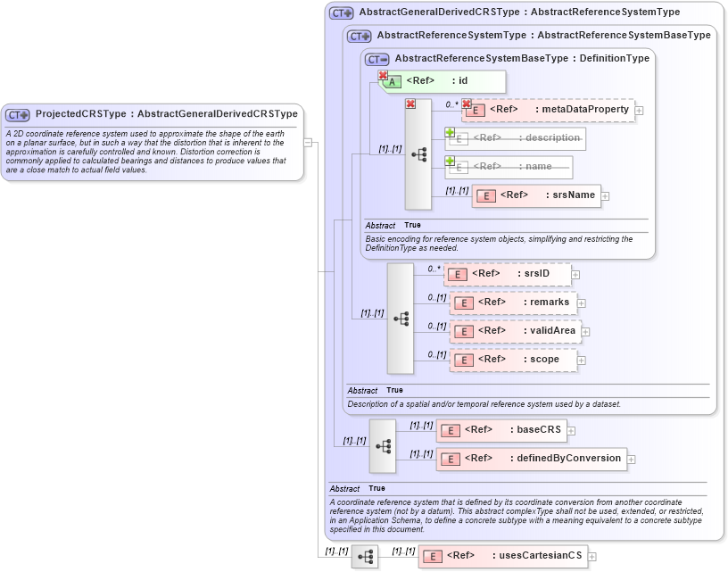The image size is (728, 572).
Task: Click the red prohibited icon above metaDataProperty
Action: [410, 104]
